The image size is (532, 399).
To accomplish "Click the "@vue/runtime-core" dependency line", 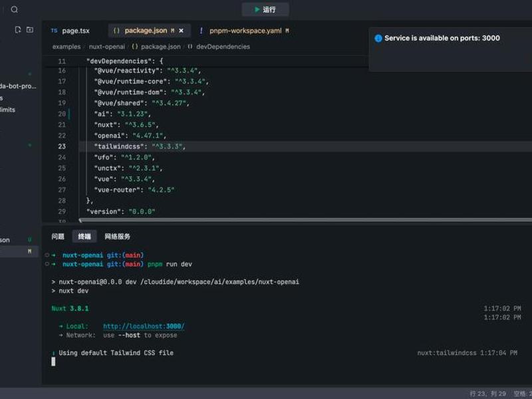I will point(152,81).
